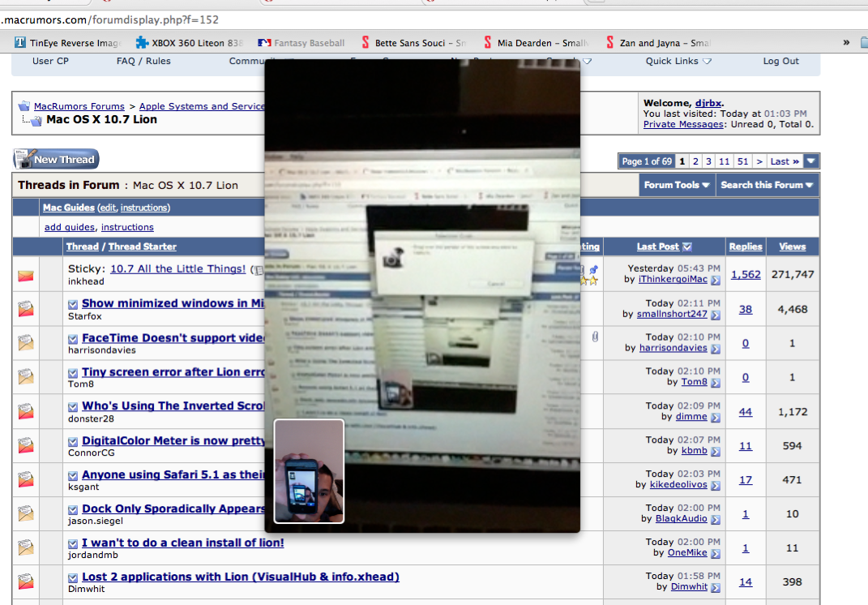
Task: Open User CP in the navigation bar
Action: [x=50, y=61]
